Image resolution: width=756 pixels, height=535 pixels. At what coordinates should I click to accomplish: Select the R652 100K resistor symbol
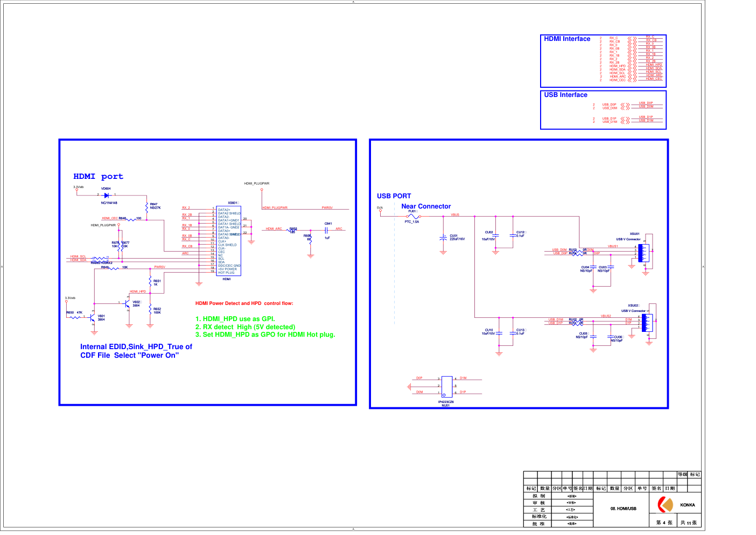(150, 311)
